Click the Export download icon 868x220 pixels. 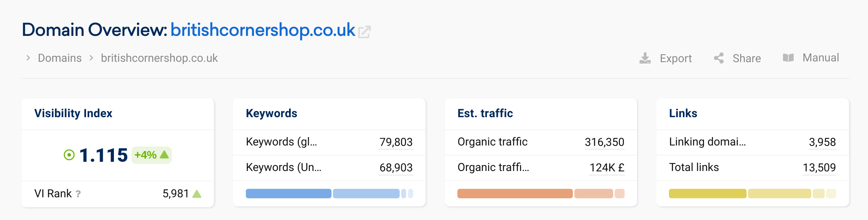[645, 58]
